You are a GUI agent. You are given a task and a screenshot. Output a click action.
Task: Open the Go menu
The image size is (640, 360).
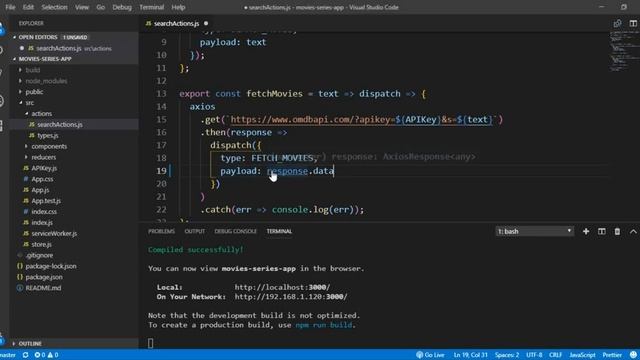[x=100, y=7]
